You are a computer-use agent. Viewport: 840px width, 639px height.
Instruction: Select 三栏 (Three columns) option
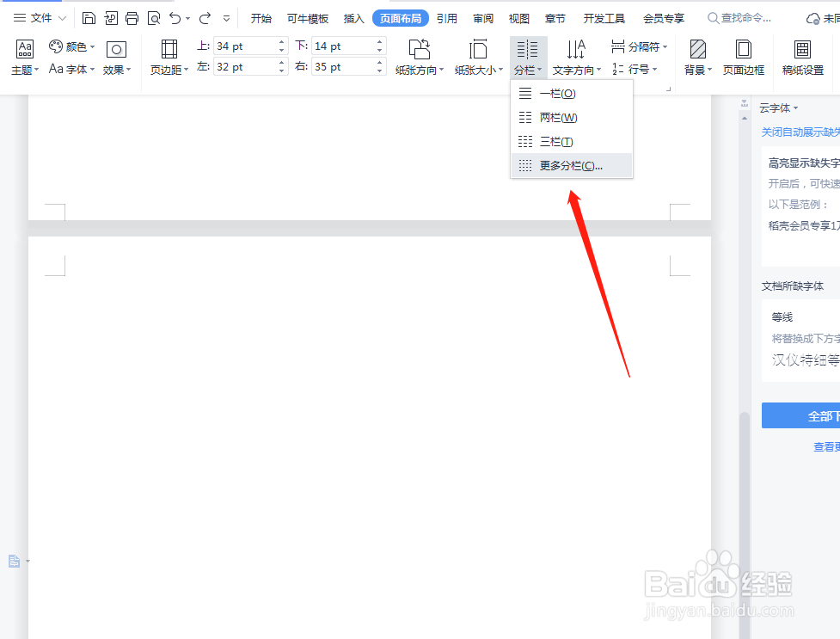(x=572, y=142)
